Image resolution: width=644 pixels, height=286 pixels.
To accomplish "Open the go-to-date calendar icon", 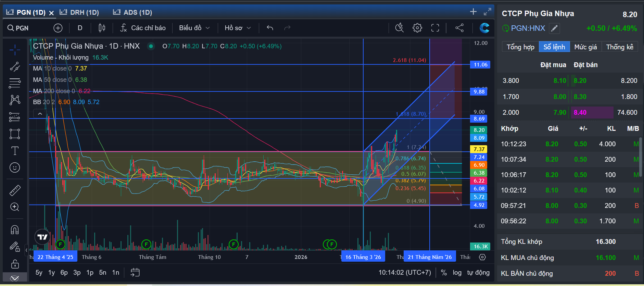I will pyautogui.click(x=135, y=273).
